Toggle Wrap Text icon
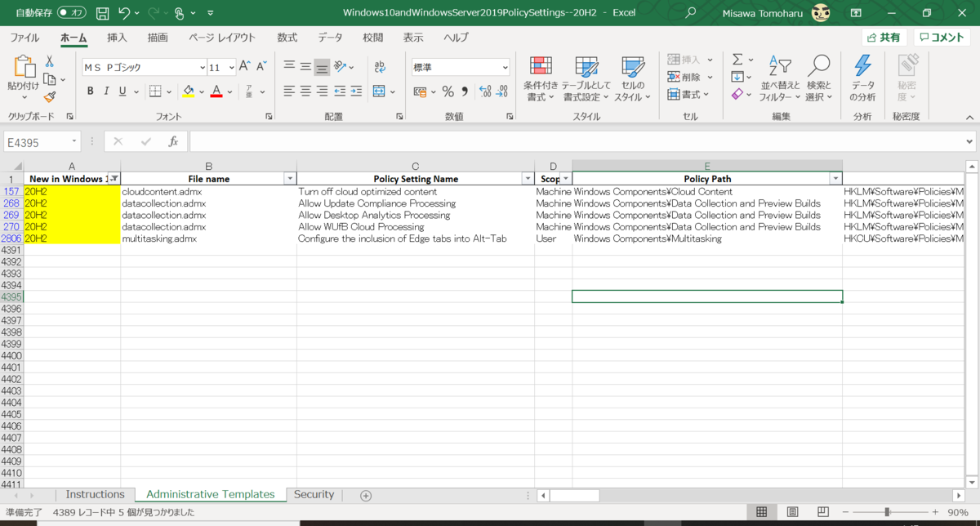Image resolution: width=980 pixels, height=526 pixels. click(380, 67)
